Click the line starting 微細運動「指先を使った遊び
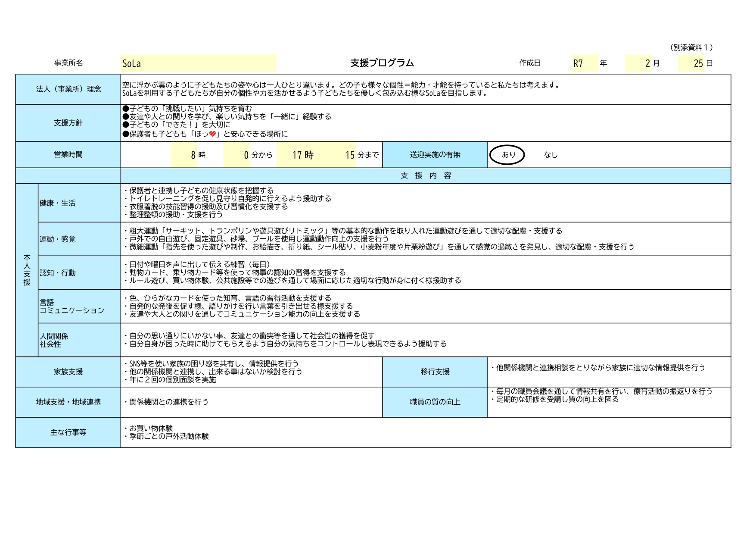 379,247
